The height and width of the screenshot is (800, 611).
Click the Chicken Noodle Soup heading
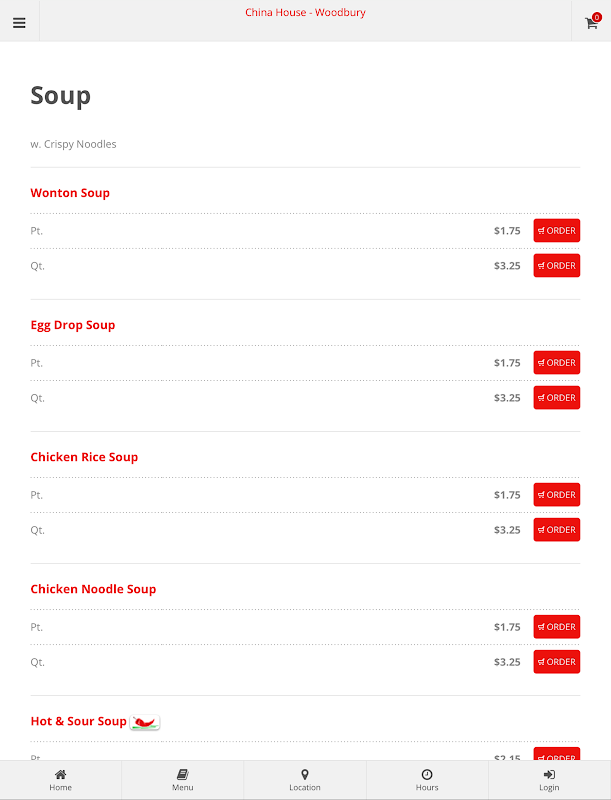[93, 589]
